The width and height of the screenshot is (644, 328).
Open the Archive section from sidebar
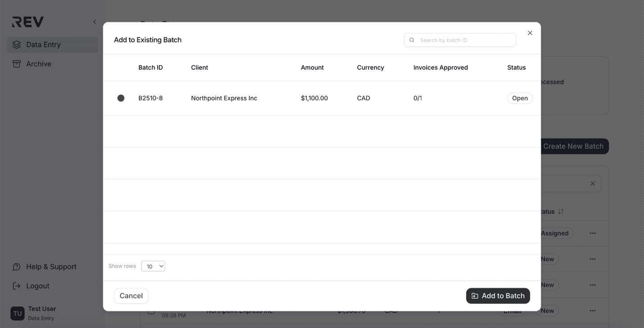tap(16, 63)
